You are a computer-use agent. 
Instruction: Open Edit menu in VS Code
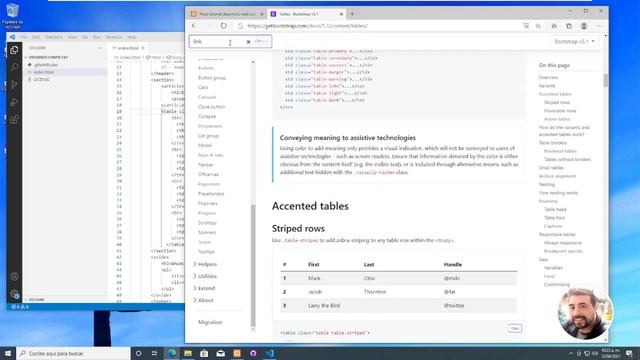coord(36,37)
